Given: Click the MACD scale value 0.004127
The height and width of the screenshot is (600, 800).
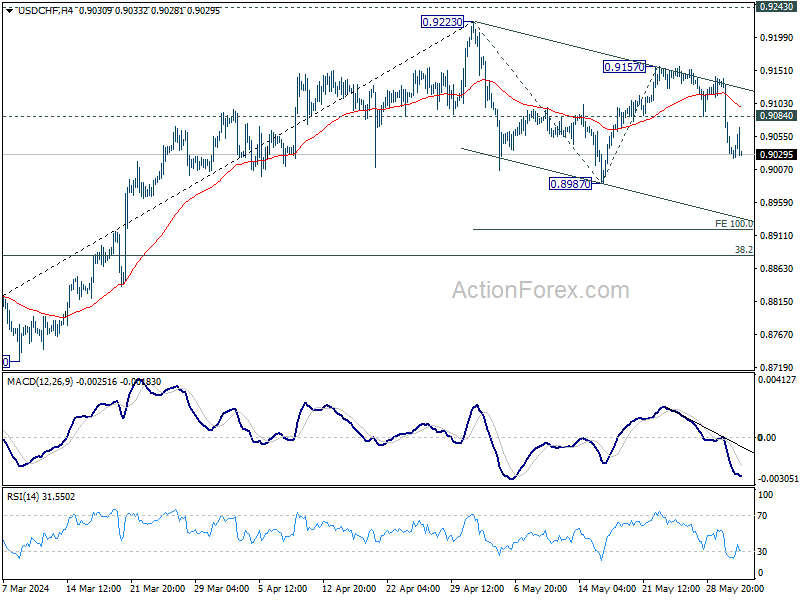Looking at the screenshot, I should 777,380.
